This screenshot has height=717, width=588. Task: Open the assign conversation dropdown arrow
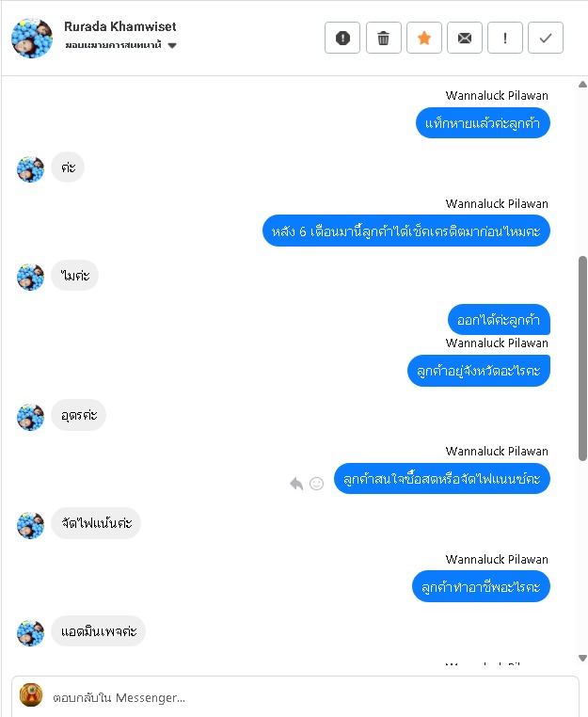(x=172, y=45)
